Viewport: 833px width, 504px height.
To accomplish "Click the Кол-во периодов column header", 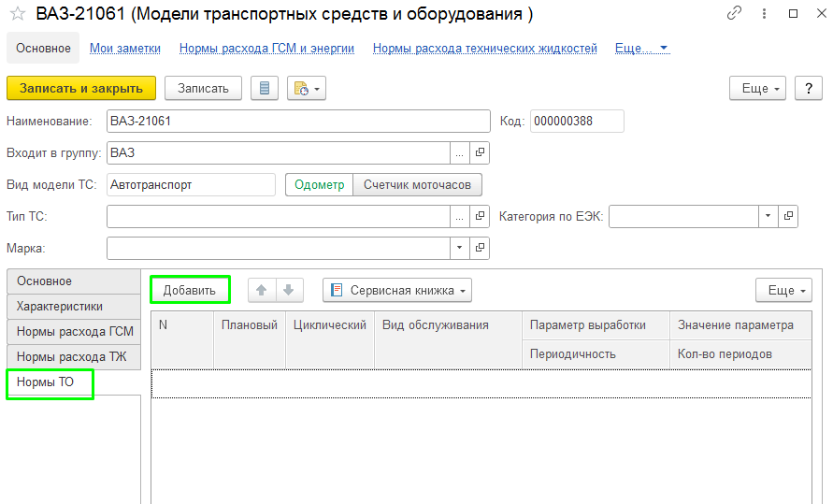I will tap(740, 354).
